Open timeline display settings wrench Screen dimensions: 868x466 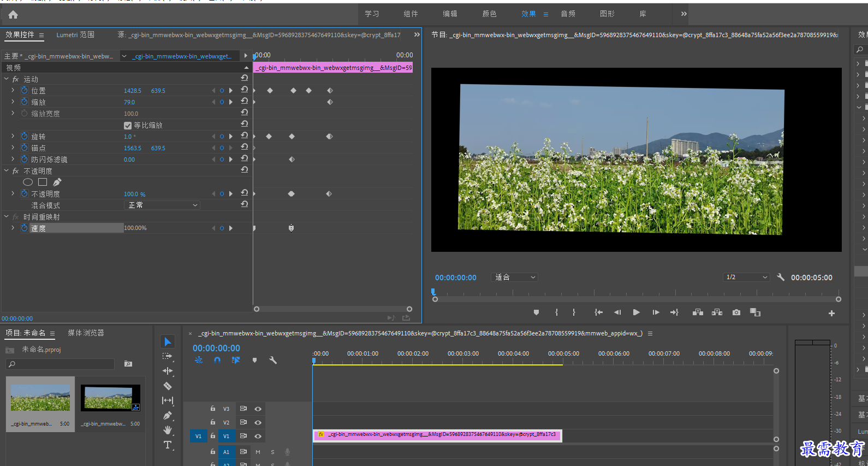pos(273,360)
